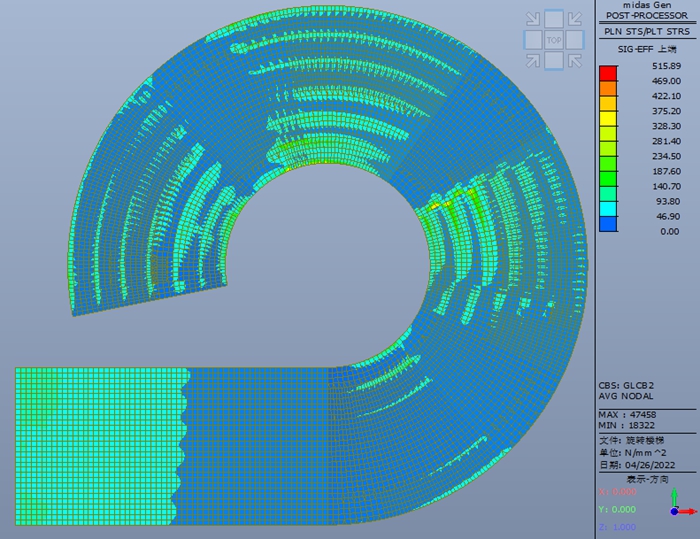The image size is (700, 539).
Task: Click the yellow 375.20 legend color box
Action: [x=607, y=119]
